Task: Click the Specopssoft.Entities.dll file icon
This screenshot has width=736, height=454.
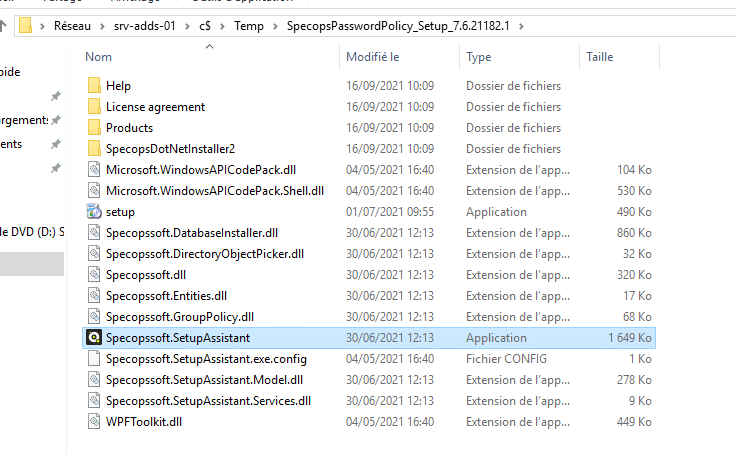Action: click(94, 296)
